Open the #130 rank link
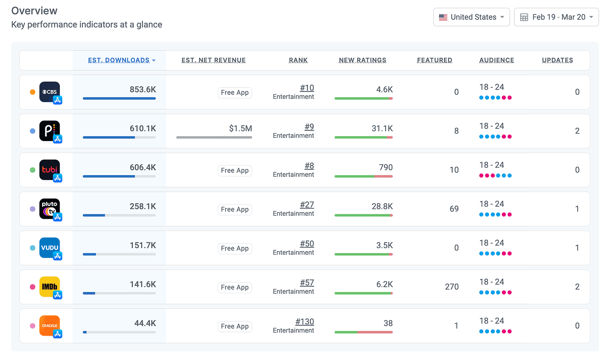The width and height of the screenshot is (608, 364). coord(305,321)
